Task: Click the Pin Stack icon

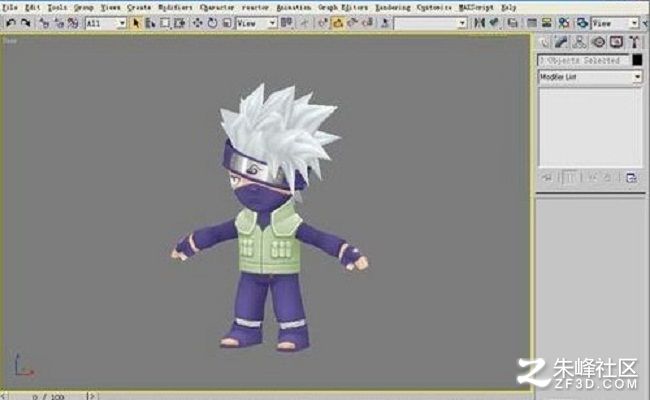Action: click(x=547, y=178)
